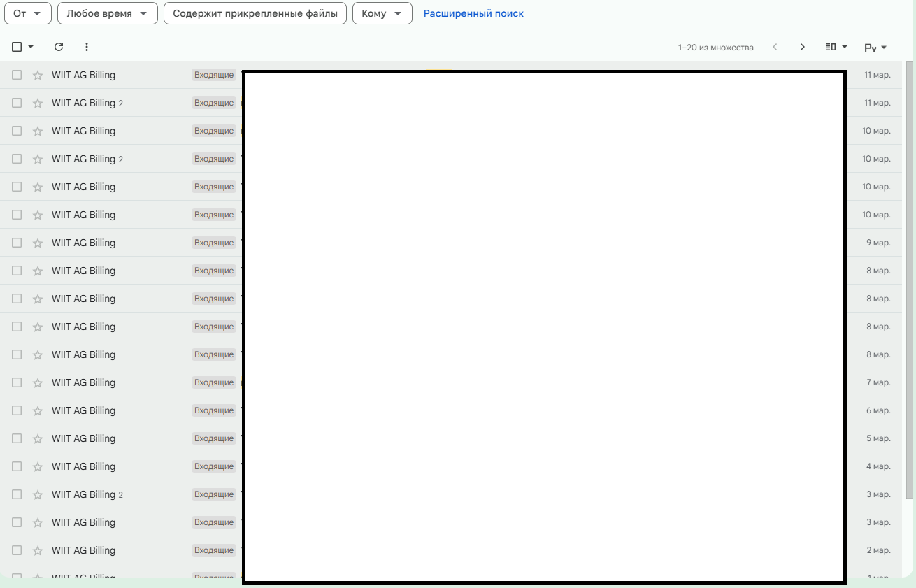This screenshot has height=588, width=916.
Task: Open the WIIT AG Billing email from 6 мар.
Action: pos(450,410)
